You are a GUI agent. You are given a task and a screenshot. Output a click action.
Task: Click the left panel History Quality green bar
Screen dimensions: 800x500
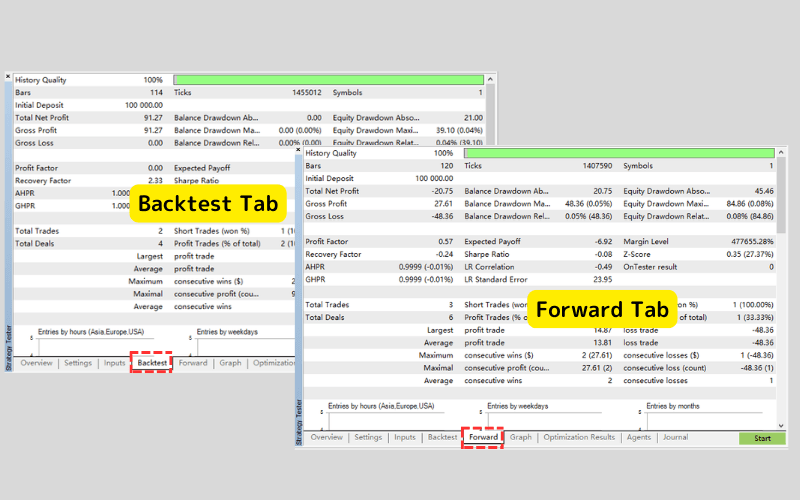pos(328,79)
